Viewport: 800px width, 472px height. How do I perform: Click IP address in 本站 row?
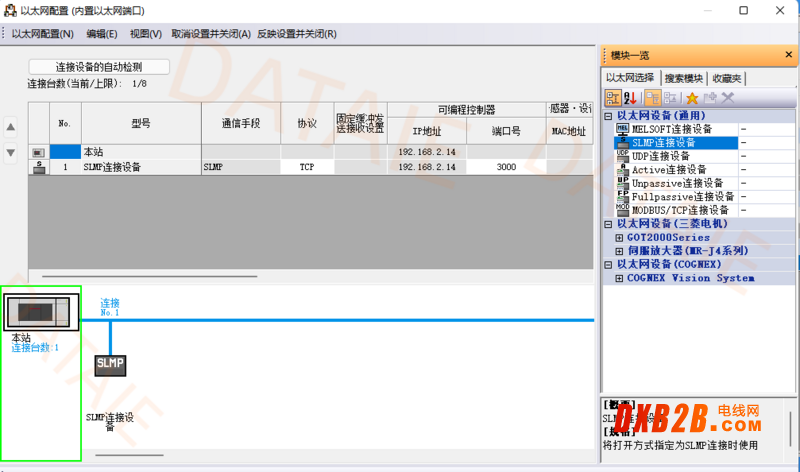click(x=427, y=152)
